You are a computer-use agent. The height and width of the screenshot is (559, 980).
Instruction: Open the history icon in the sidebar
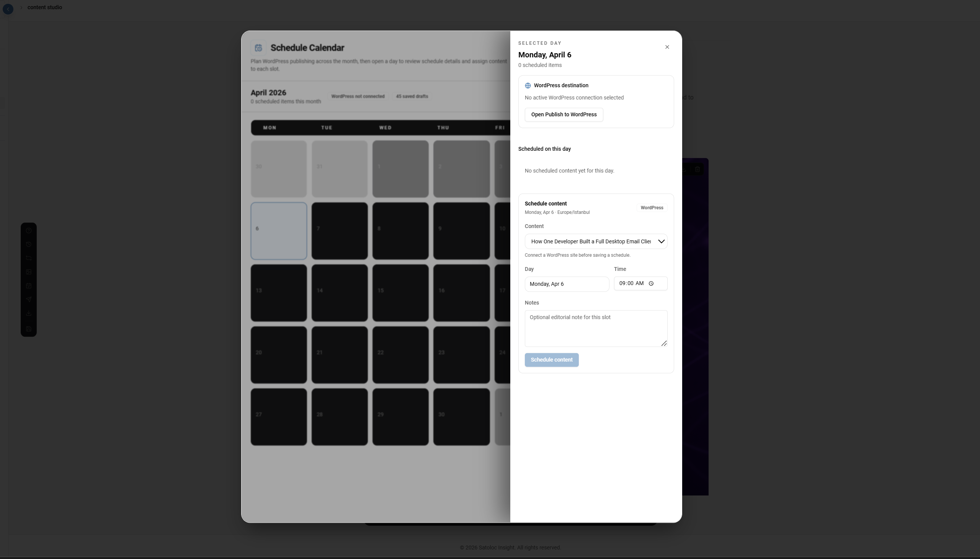click(x=29, y=244)
